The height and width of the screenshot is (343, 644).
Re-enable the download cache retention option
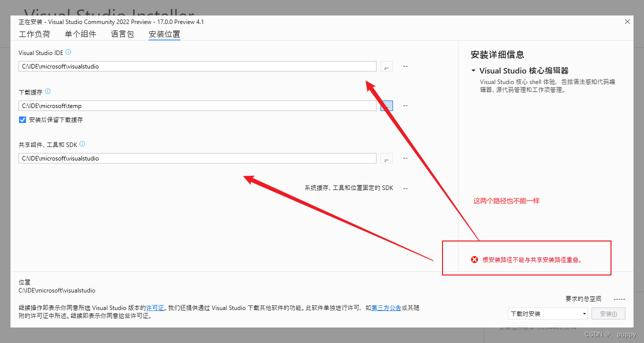tap(21, 119)
